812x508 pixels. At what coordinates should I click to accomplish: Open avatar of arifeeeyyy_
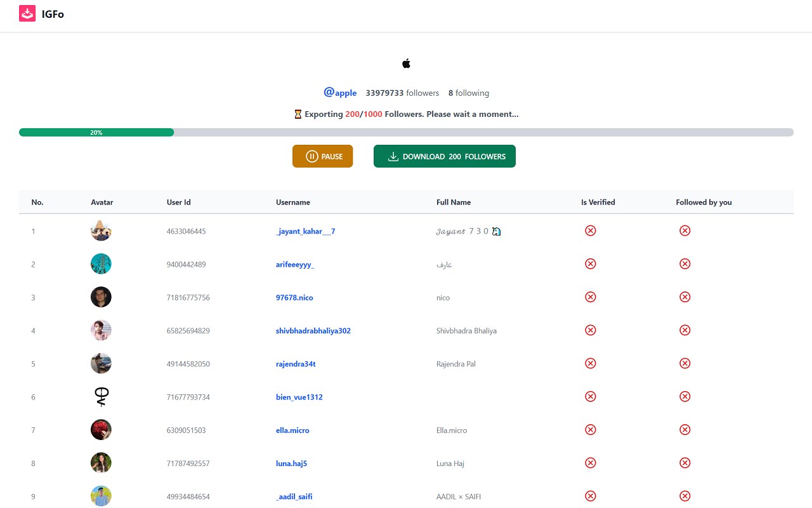pyautogui.click(x=101, y=264)
